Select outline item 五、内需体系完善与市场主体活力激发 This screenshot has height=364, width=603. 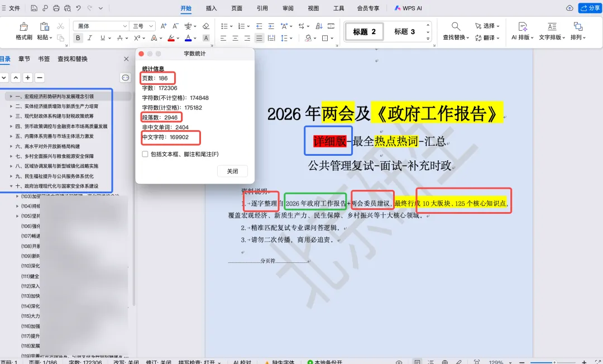pos(55,136)
